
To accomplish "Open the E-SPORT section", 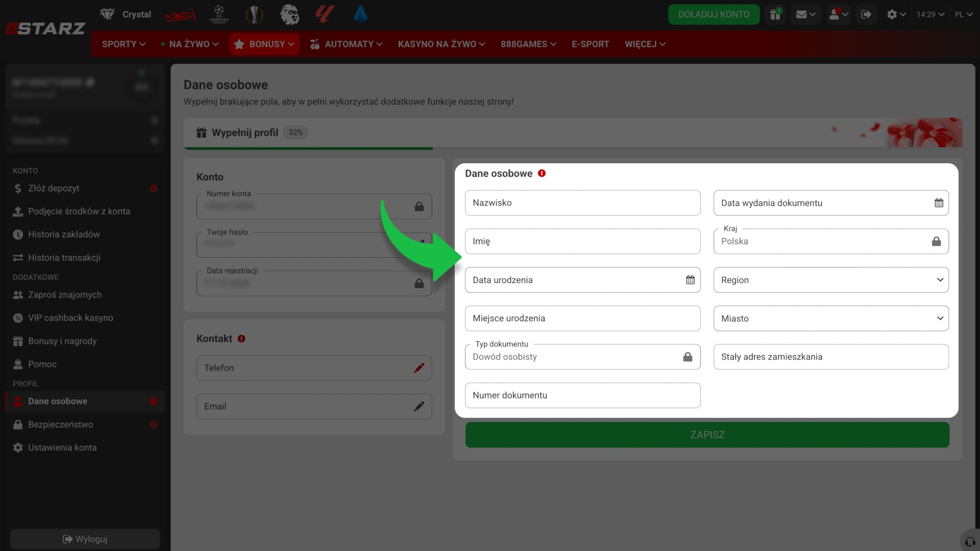I will (591, 44).
